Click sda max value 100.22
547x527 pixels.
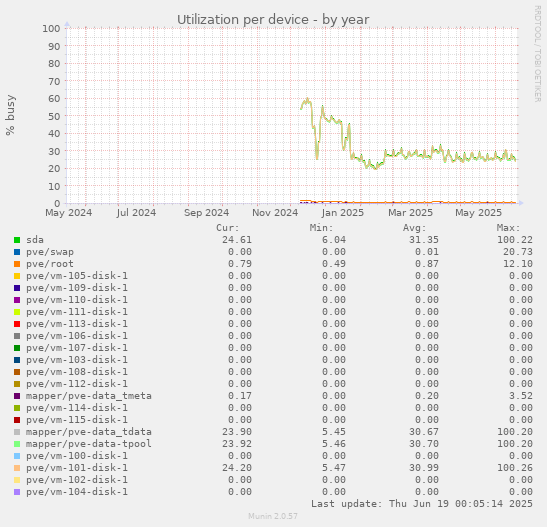[515, 240]
